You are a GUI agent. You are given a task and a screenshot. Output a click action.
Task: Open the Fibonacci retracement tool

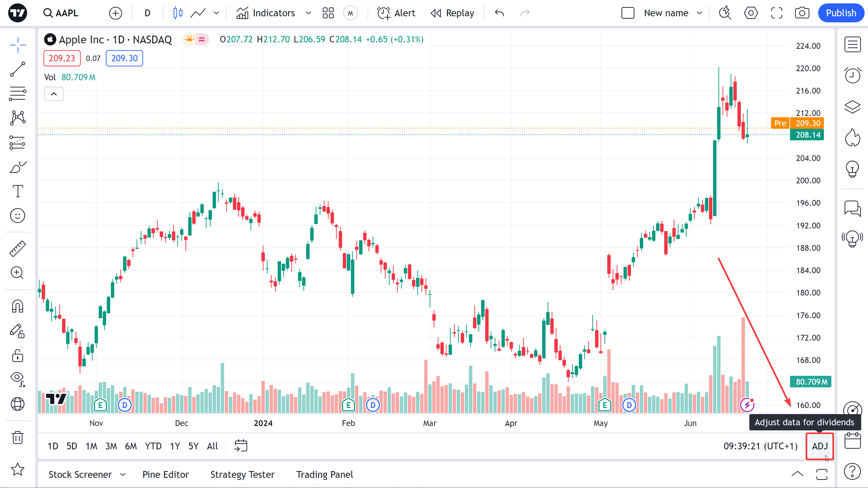18,94
